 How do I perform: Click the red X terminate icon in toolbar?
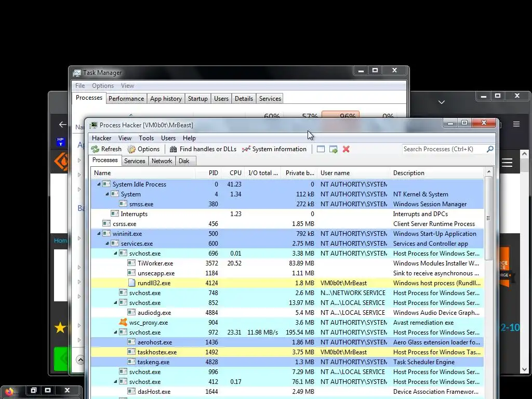346,149
